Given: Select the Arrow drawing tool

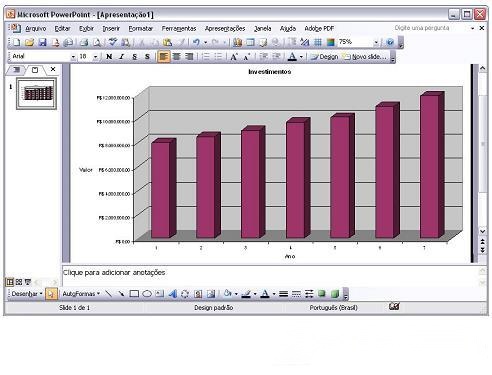Looking at the screenshot, I should coord(121,294).
